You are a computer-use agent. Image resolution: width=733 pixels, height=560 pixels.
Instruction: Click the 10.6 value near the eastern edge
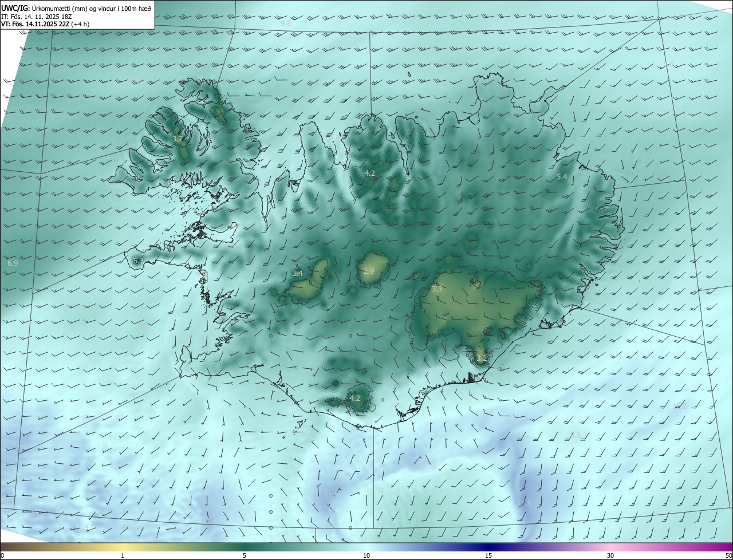[x=680, y=407]
